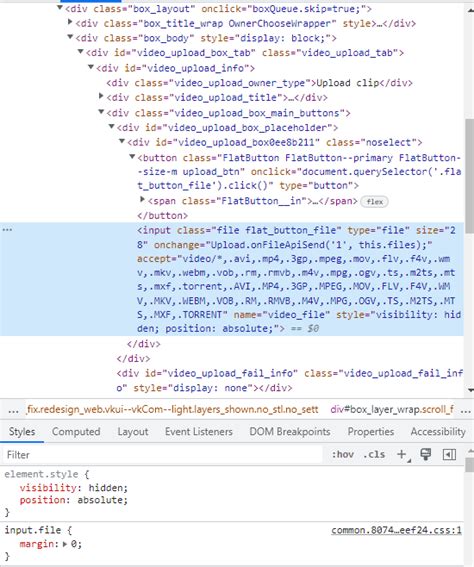Open the Event Listeners tab
This screenshot has height=567, width=474.
[198, 432]
